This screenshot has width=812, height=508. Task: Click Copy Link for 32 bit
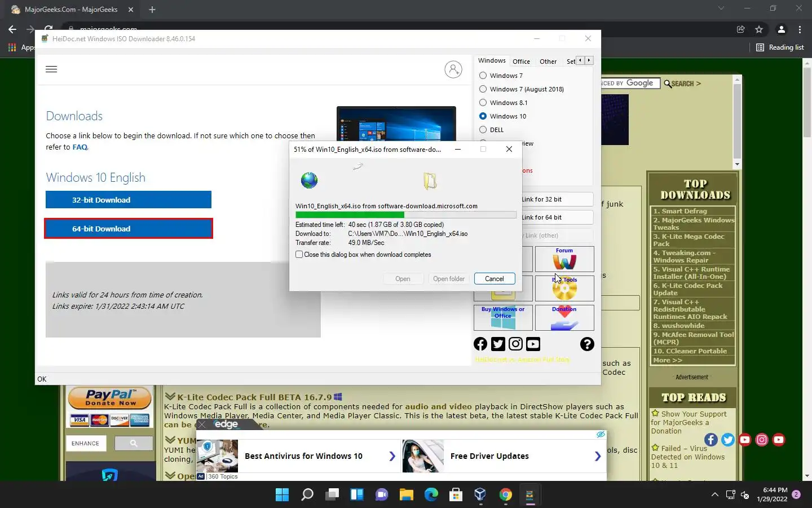point(557,199)
